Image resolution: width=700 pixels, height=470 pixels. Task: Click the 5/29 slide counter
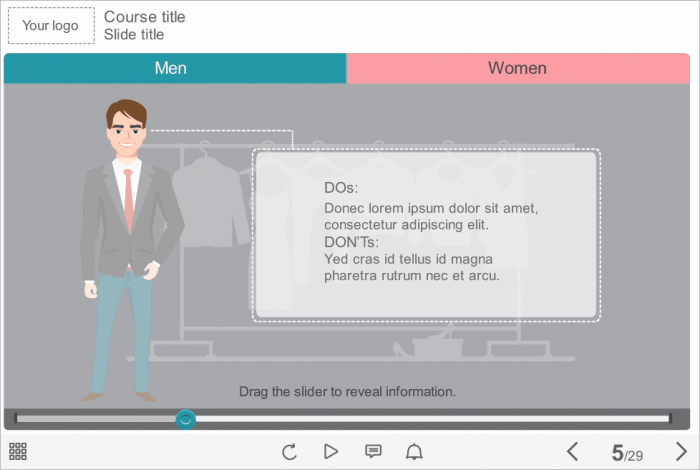click(627, 453)
